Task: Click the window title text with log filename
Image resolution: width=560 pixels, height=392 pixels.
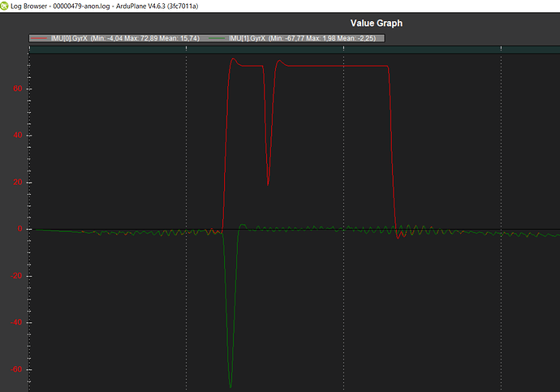Action: [104, 6]
